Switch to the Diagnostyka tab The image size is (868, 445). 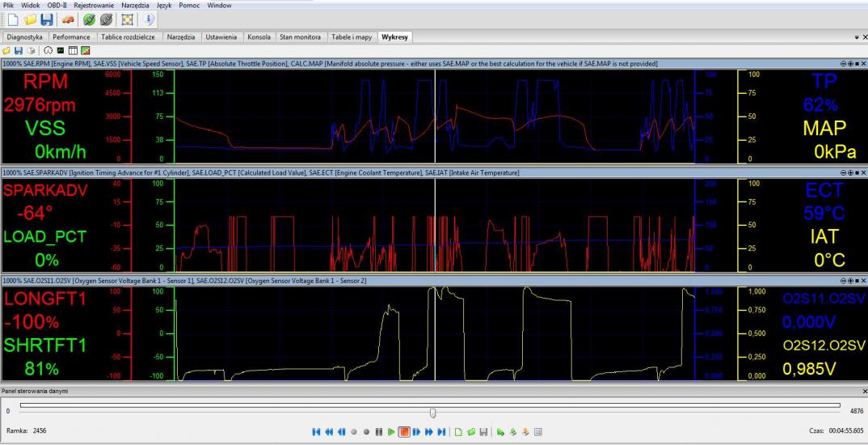point(25,37)
